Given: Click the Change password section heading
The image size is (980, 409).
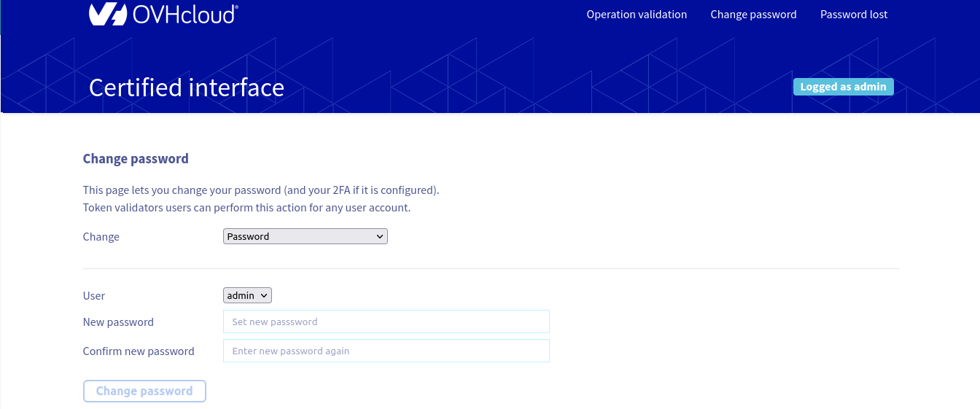Looking at the screenshot, I should point(136,159).
